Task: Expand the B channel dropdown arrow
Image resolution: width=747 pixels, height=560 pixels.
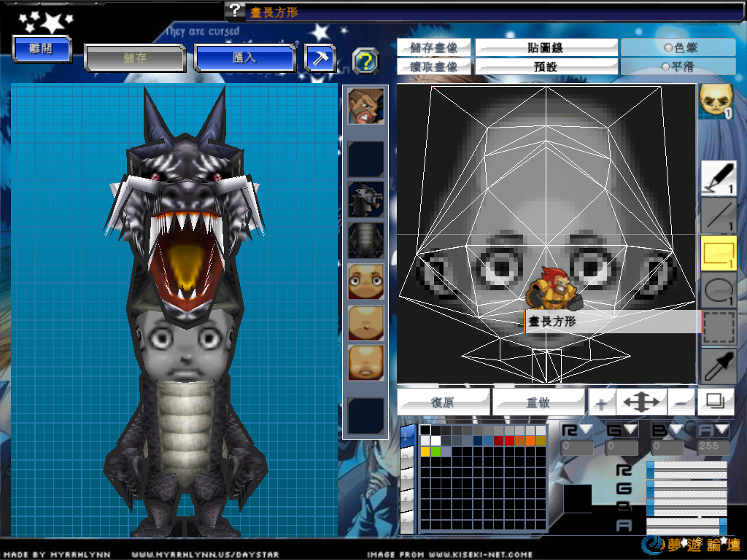Action: [676, 429]
